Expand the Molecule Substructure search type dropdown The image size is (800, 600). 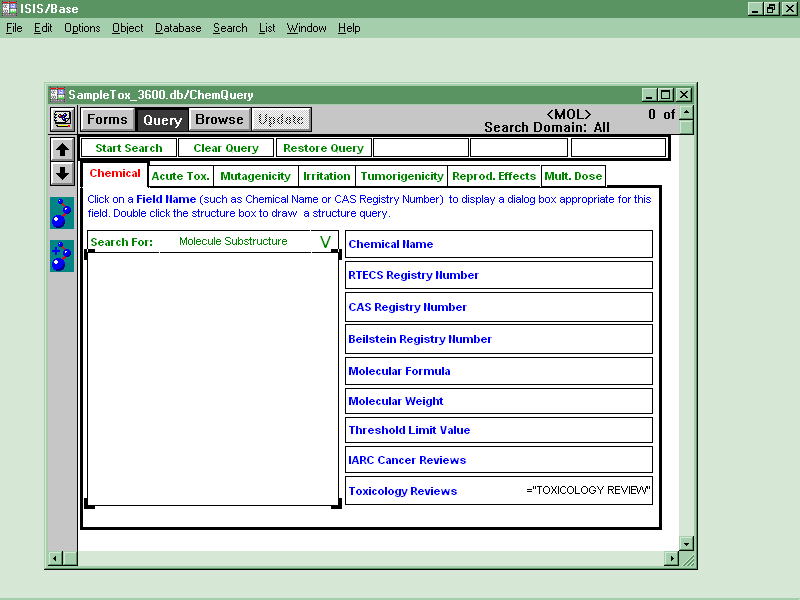click(x=325, y=242)
